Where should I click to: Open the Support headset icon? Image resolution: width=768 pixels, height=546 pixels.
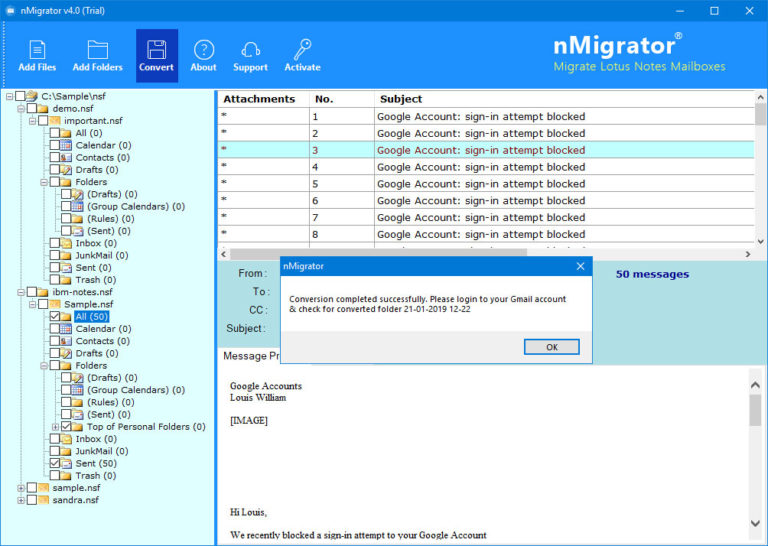(250, 50)
